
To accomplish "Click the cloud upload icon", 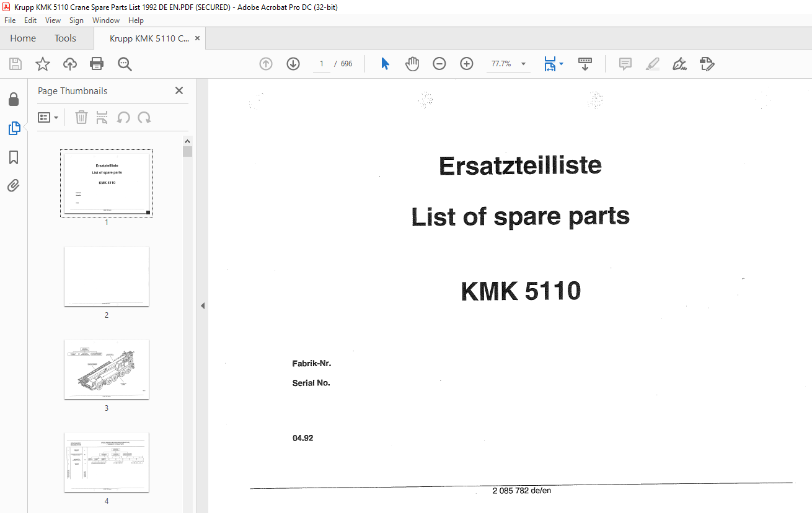I will [x=69, y=64].
